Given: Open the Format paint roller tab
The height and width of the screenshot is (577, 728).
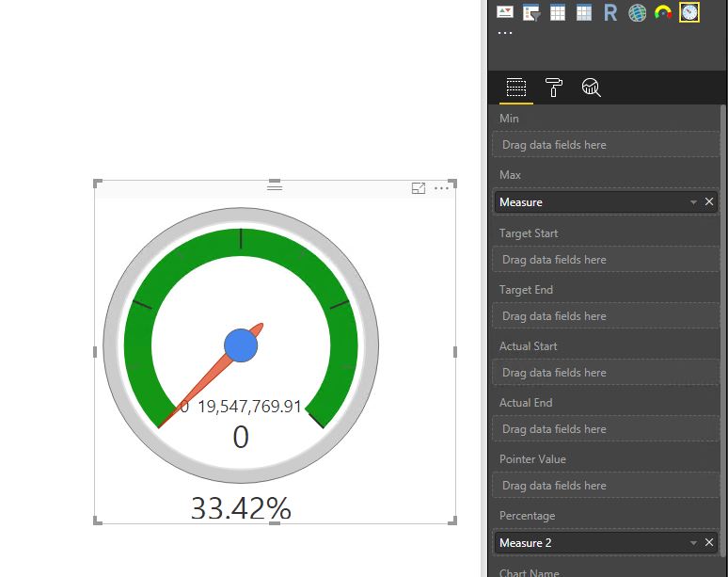Looking at the screenshot, I should coord(553,88).
